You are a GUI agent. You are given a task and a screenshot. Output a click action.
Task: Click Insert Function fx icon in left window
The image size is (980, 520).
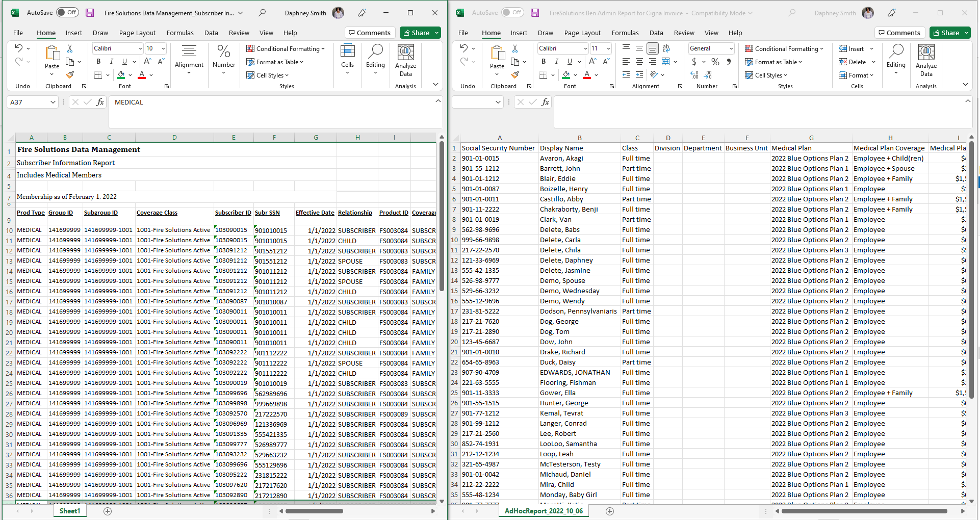click(100, 102)
